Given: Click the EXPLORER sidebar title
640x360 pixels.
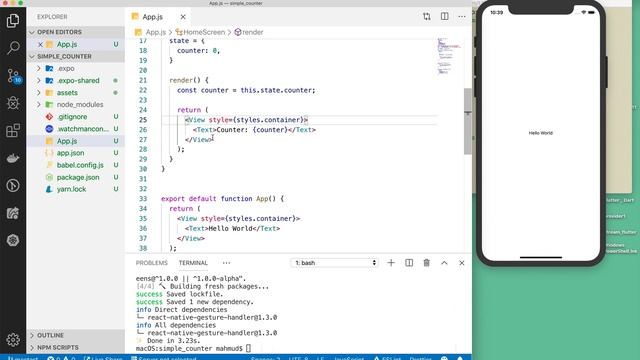Looking at the screenshot, I should [x=52, y=17].
